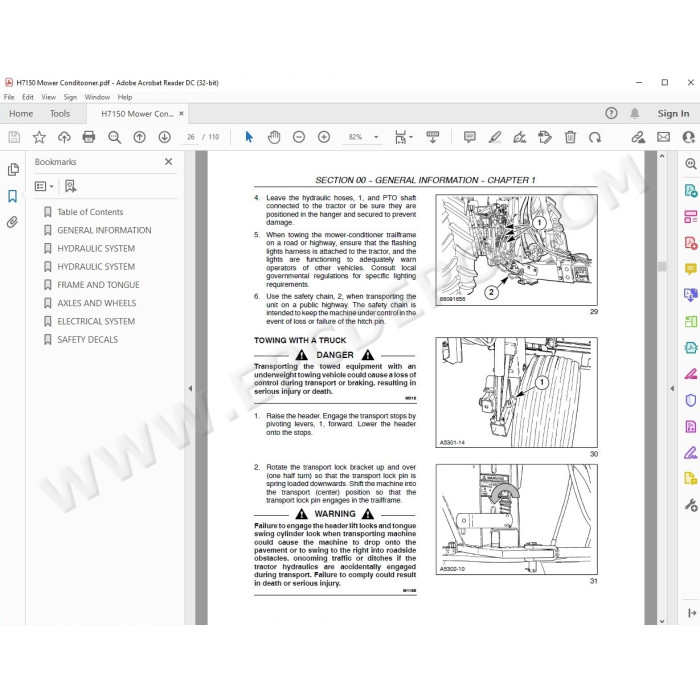
Task: Open the attachments paperclip panel
Action: (x=12, y=222)
